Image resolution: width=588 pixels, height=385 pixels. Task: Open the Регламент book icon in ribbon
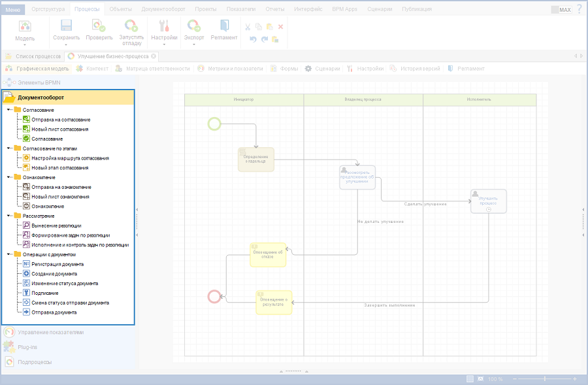click(x=224, y=27)
